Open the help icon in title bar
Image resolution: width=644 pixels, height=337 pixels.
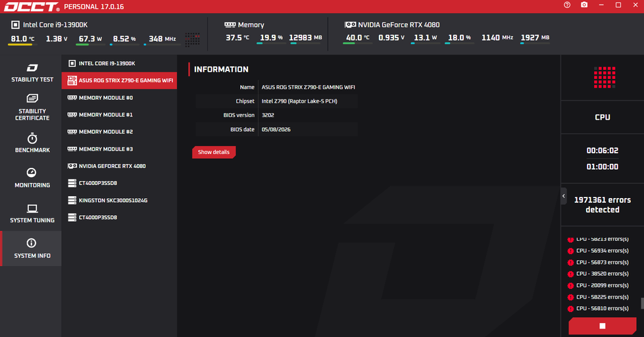click(x=567, y=5)
